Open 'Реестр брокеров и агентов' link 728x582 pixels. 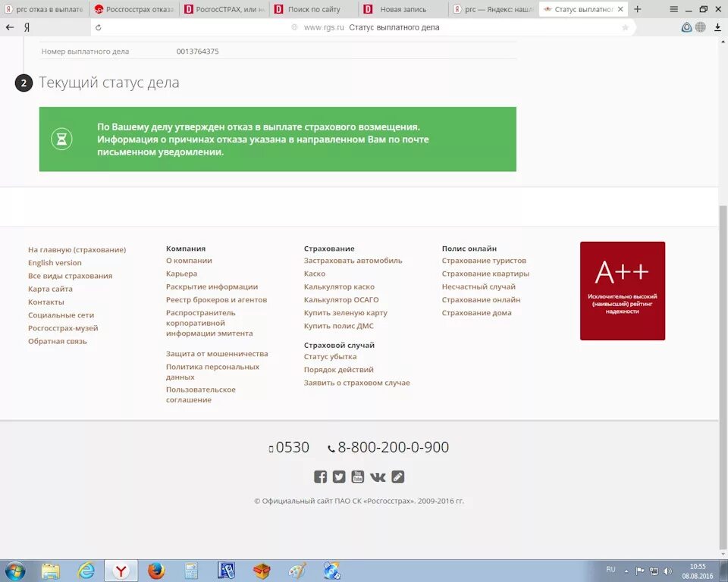(x=216, y=299)
